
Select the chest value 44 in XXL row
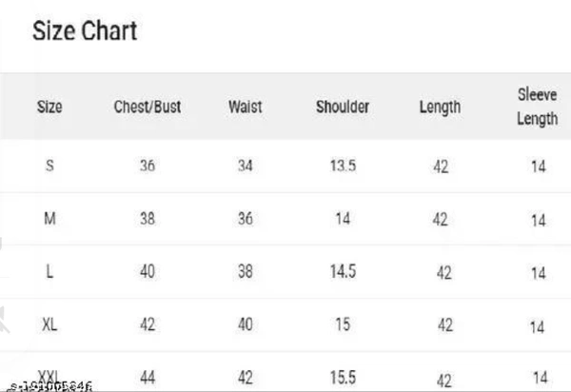point(148,378)
